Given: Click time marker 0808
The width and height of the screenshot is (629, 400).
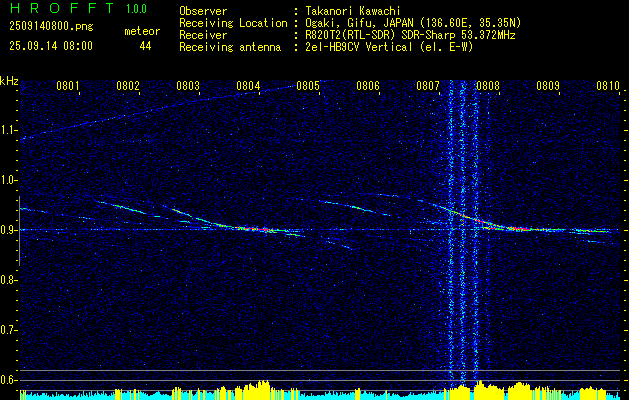Looking at the screenshot, I should (488, 86).
